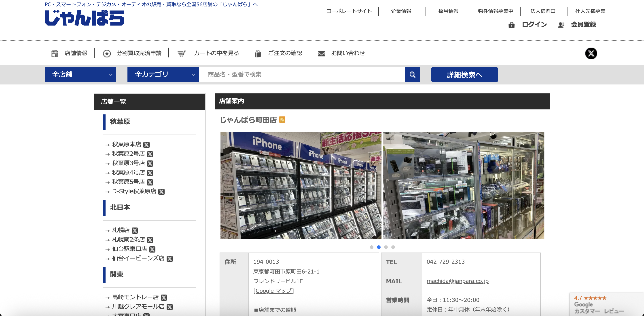The height and width of the screenshot is (316, 644).
Task: Click the 会員登録 link
Action: (x=583, y=25)
